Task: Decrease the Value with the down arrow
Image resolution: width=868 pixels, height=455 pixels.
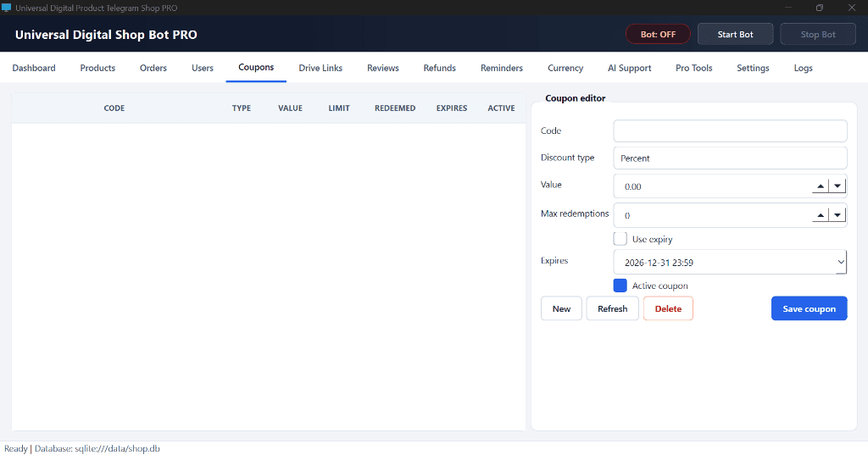Action: (837, 186)
